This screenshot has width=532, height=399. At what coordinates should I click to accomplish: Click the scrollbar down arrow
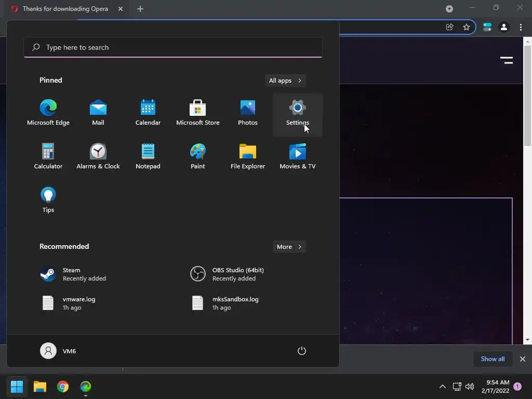point(527,340)
